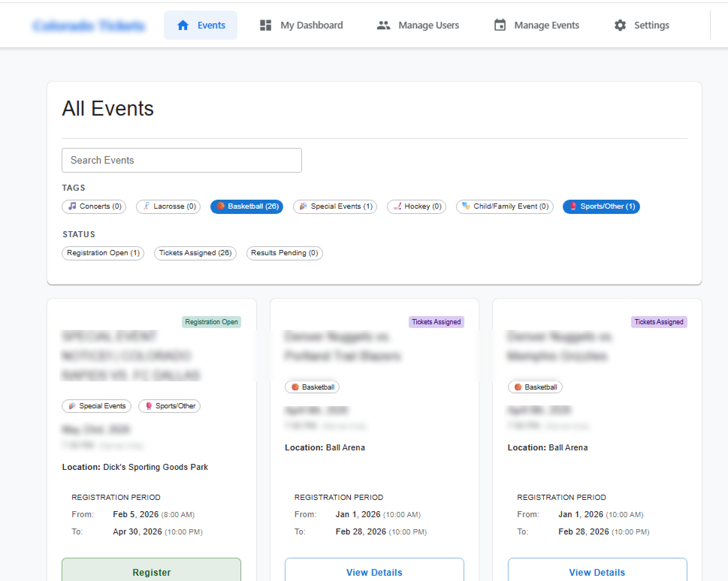Click the Events home icon
The image size is (728, 581).
point(183,25)
